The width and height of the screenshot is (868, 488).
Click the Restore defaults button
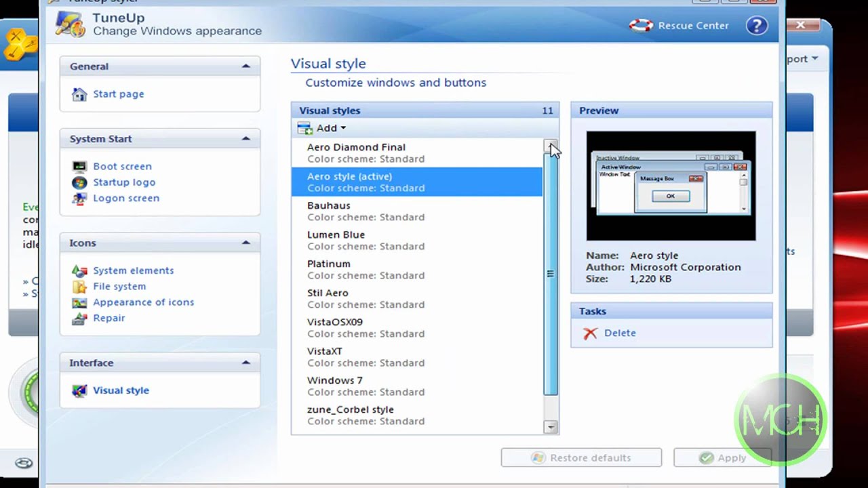(581, 457)
